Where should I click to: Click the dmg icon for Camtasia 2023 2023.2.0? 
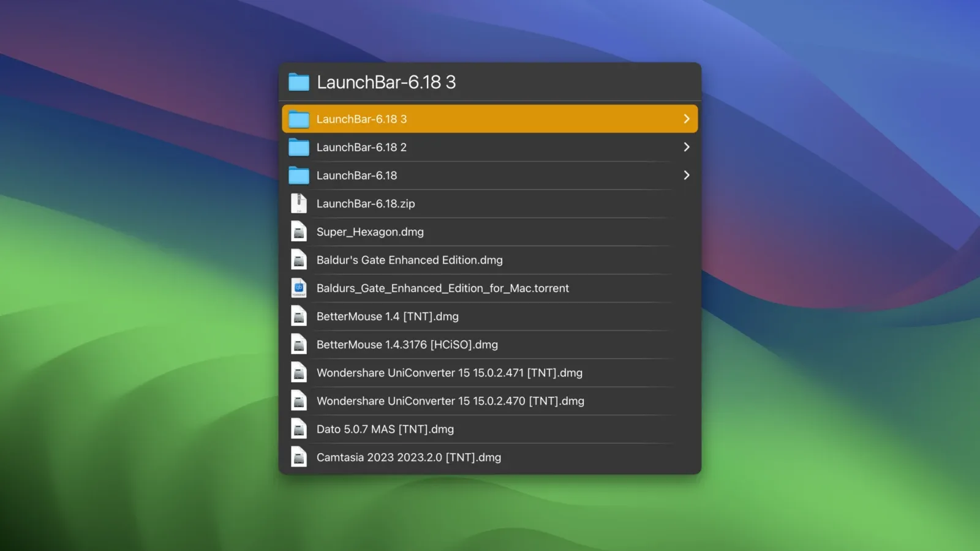(x=299, y=457)
